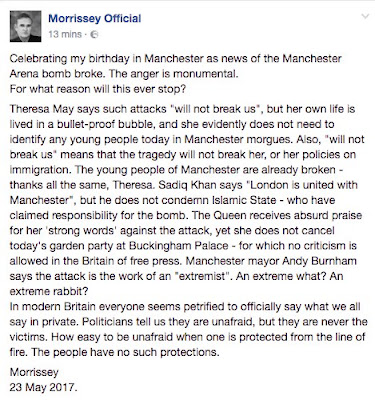Viewport: 375px width, 400px height.
Task: Click the line 'For what reason will this ever stop?'
Action: (98, 89)
